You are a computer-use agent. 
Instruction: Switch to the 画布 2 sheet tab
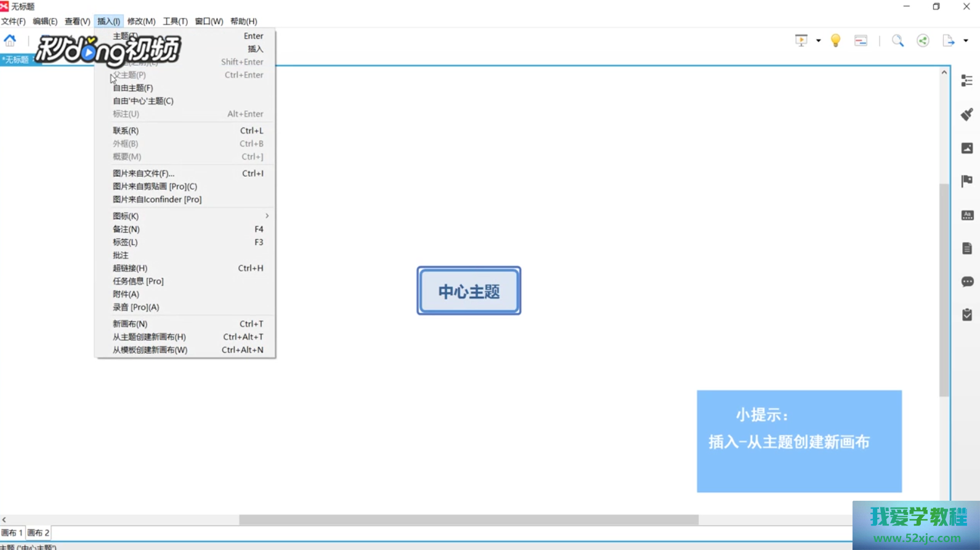(x=38, y=533)
